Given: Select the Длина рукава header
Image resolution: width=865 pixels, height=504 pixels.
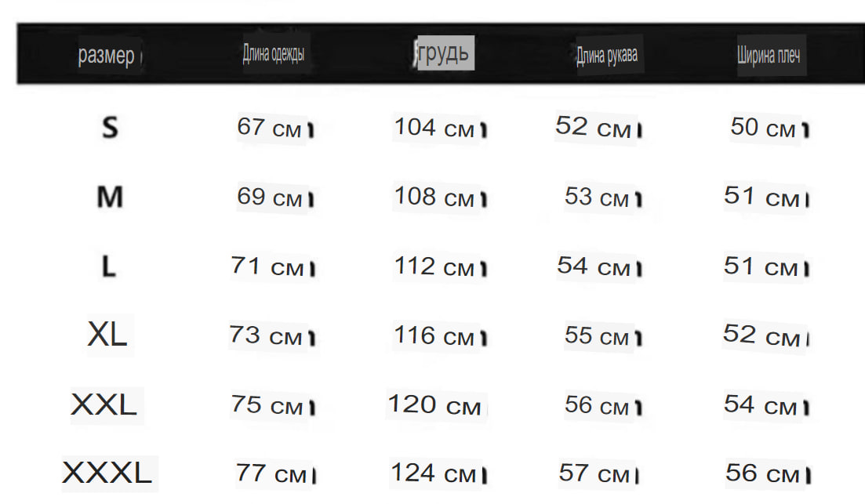Looking at the screenshot, I should coord(607,55).
